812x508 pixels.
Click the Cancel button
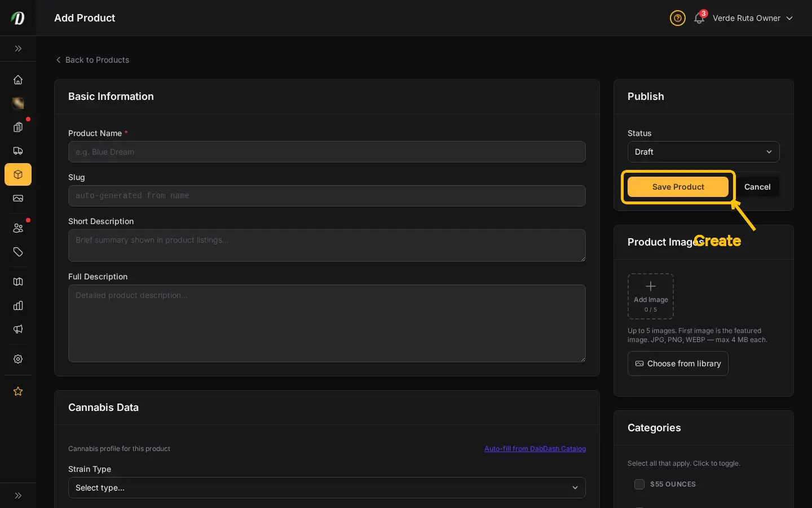point(757,187)
